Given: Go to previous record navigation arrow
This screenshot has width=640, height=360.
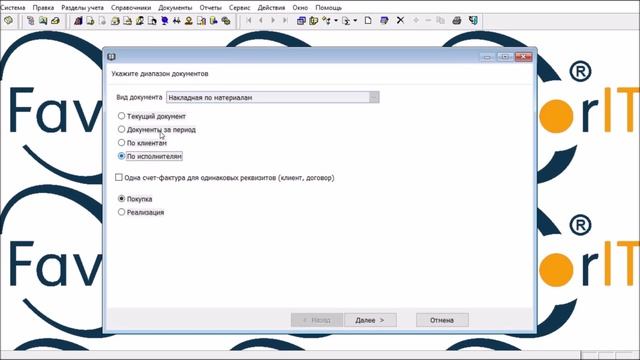Looking at the screenshot, I should click(x=261, y=20).
